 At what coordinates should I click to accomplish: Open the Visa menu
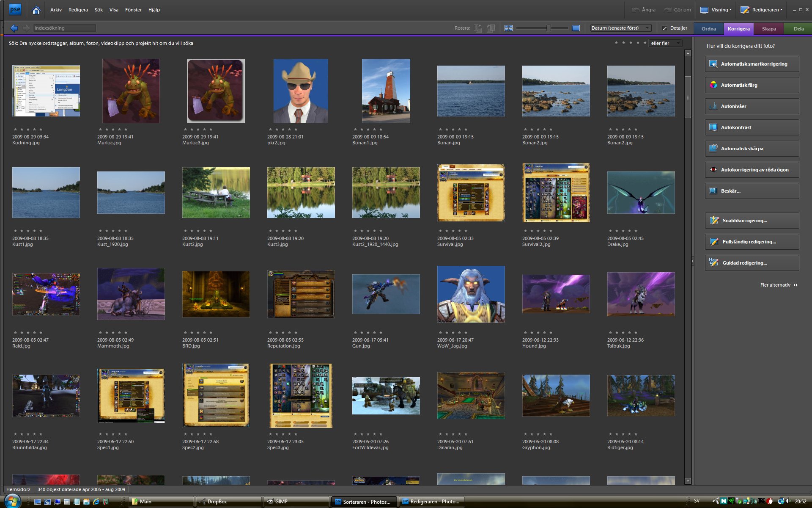coord(114,10)
